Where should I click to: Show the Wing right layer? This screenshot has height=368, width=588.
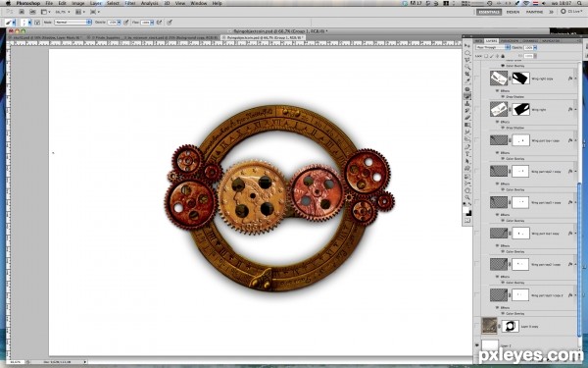coord(477,109)
